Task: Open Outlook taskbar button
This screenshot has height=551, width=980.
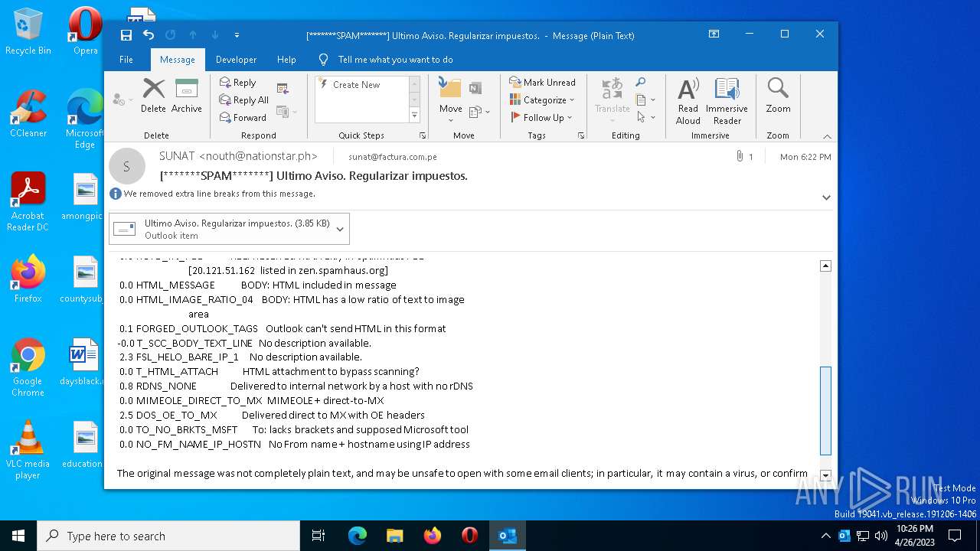Action: (x=507, y=536)
